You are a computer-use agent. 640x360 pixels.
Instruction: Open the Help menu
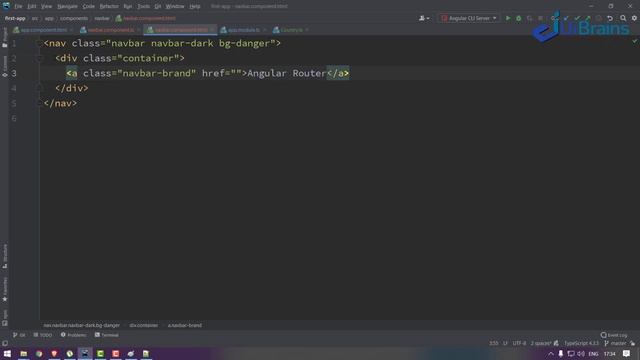pyautogui.click(x=195, y=7)
